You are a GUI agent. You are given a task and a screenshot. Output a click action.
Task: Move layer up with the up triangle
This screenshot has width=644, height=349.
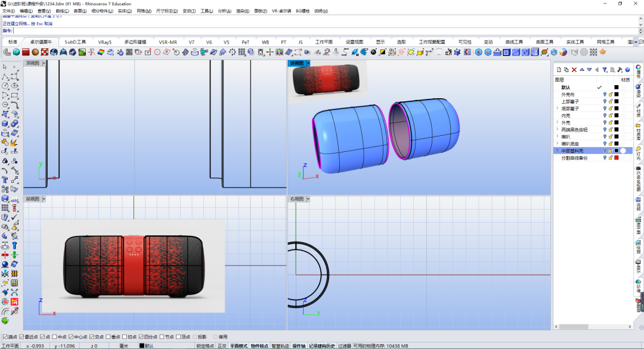tap(581, 70)
